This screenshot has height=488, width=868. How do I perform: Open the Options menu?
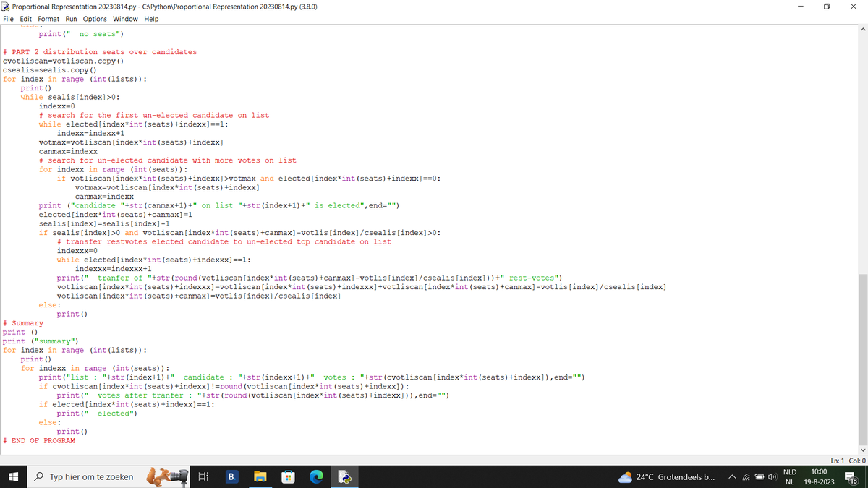point(95,19)
